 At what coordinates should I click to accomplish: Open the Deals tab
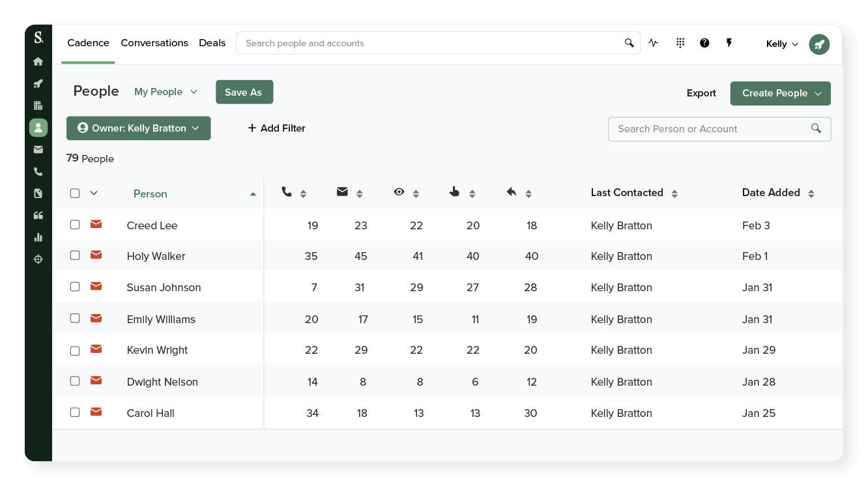tap(212, 43)
